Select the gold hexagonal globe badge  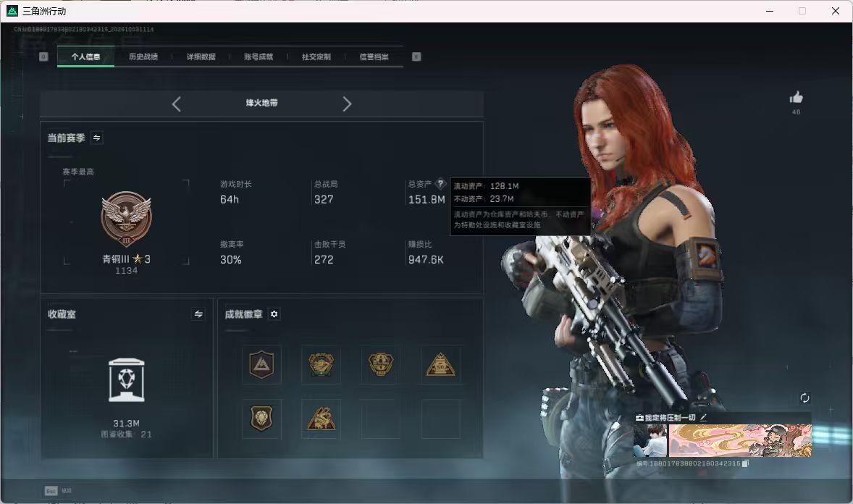381,365
